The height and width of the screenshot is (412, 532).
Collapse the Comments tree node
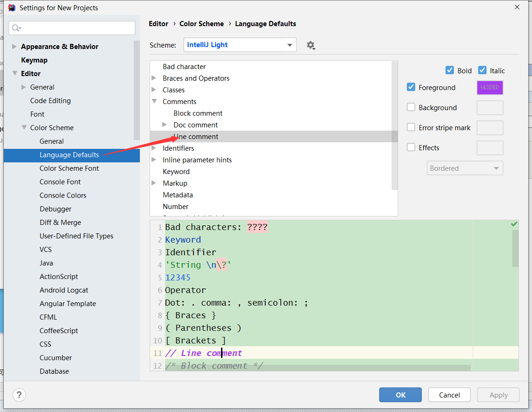click(154, 102)
